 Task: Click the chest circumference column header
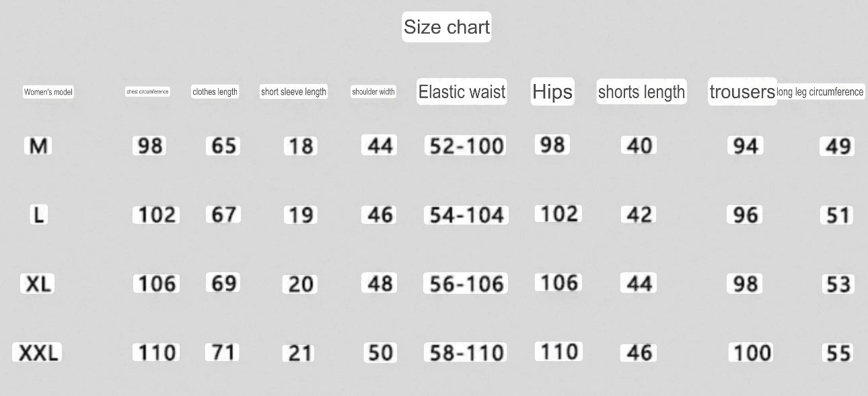(x=147, y=92)
